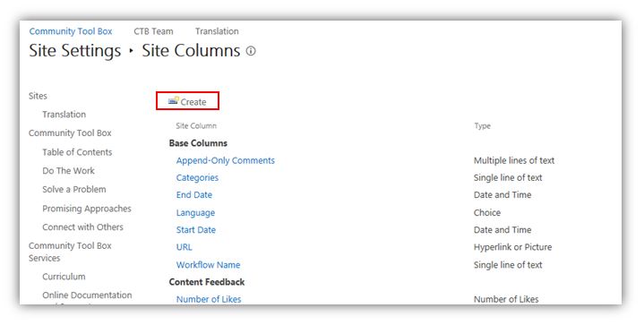Open End Date site column
This screenshot has width=644, height=325.
click(194, 195)
